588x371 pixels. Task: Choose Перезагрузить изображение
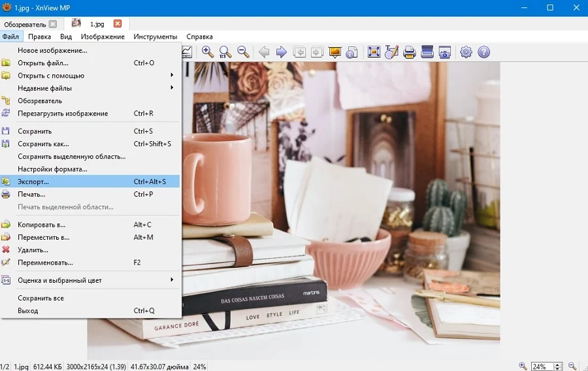point(90,113)
